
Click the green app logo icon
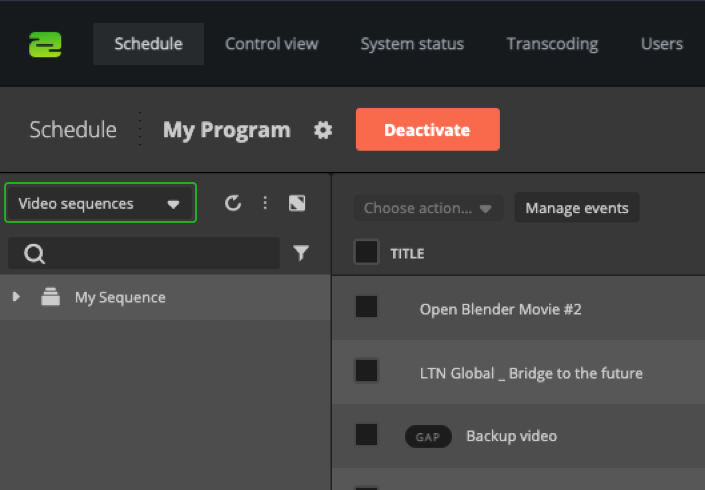[x=45, y=44]
